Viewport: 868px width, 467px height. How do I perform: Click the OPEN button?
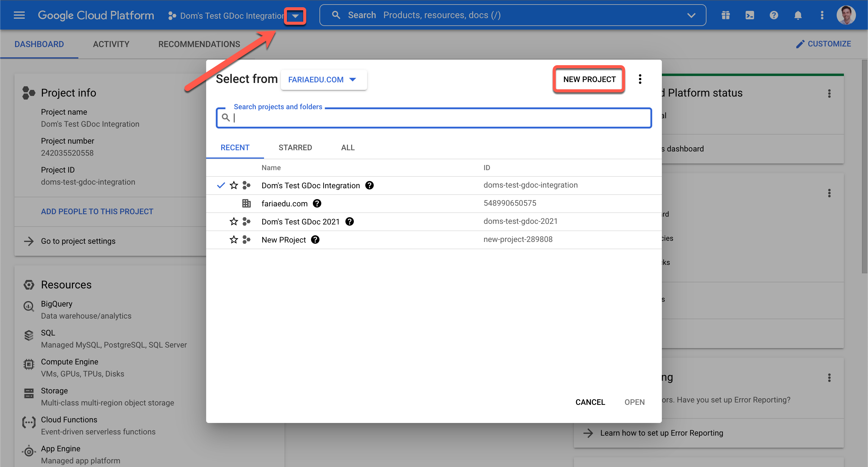(634, 402)
